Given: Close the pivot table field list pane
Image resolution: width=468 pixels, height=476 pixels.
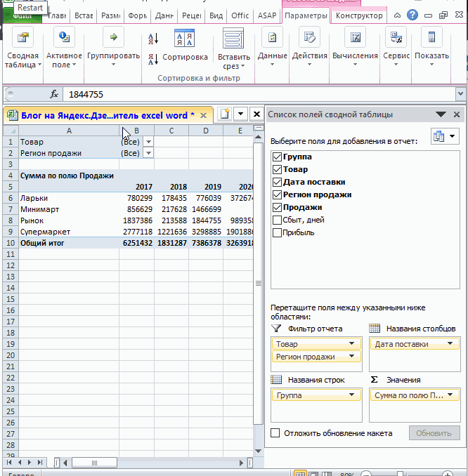Looking at the screenshot, I should 457,114.
